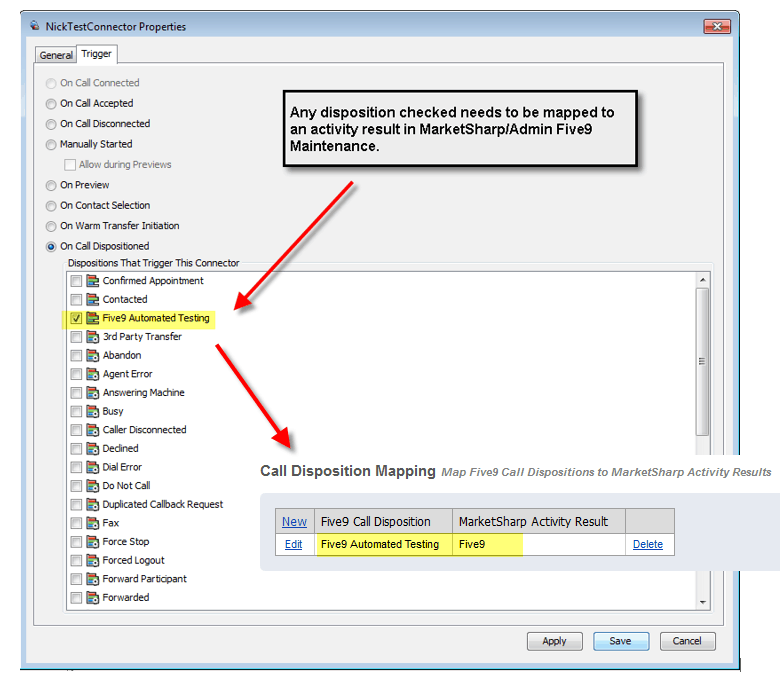Click the Apply button
This screenshot has height=677, width=780.
[x=555, y=641]
